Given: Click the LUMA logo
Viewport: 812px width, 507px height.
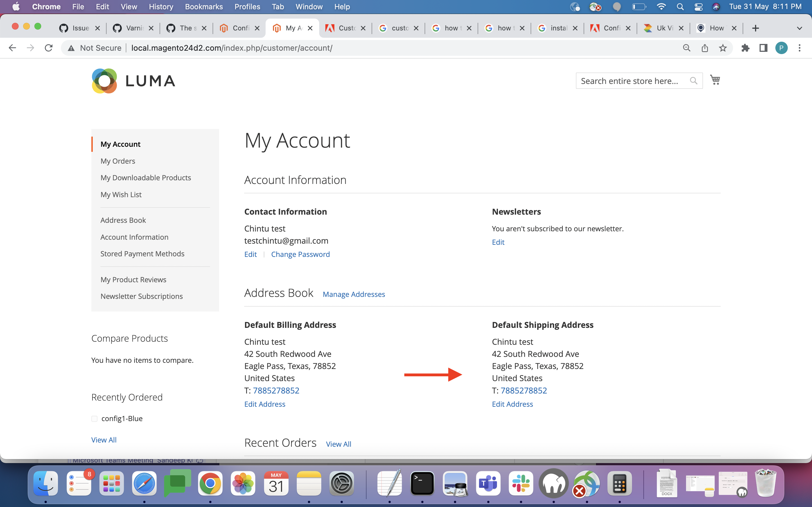Looking at the screenshot, I should coord(133,81).
